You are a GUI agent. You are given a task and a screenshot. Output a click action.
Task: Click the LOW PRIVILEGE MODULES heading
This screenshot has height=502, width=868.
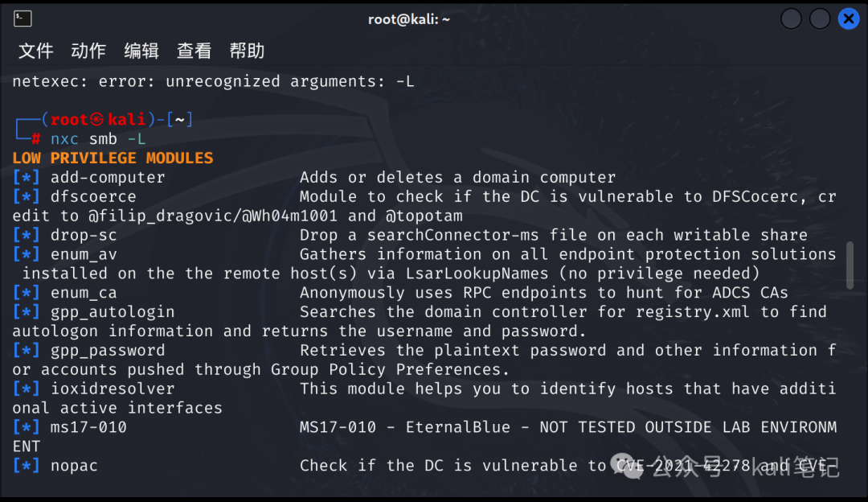pyautogui.click(x=113, y=158)
